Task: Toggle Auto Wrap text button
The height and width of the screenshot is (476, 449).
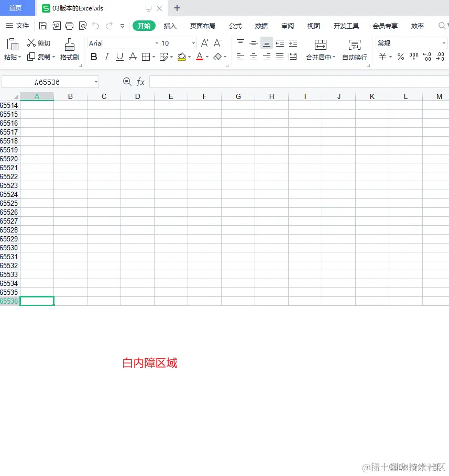Action: pos(355,50)
